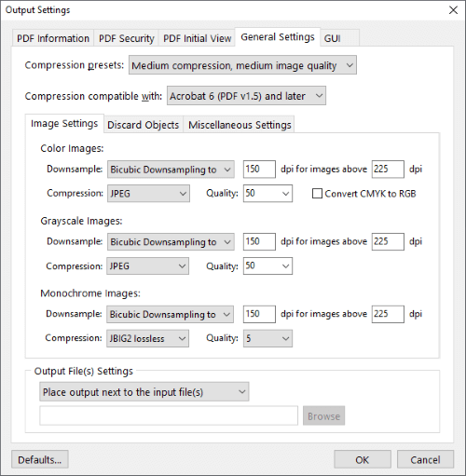Click Monochrome Images above-dpi threshold field
The height and width of the screenshot is (476, 466).
pyautogui.click(x=388, y=314)
